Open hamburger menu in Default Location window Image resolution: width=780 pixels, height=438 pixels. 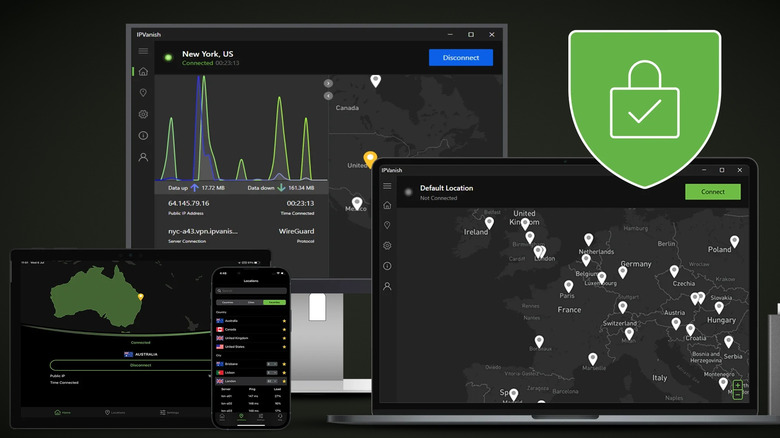coord(386,187)
